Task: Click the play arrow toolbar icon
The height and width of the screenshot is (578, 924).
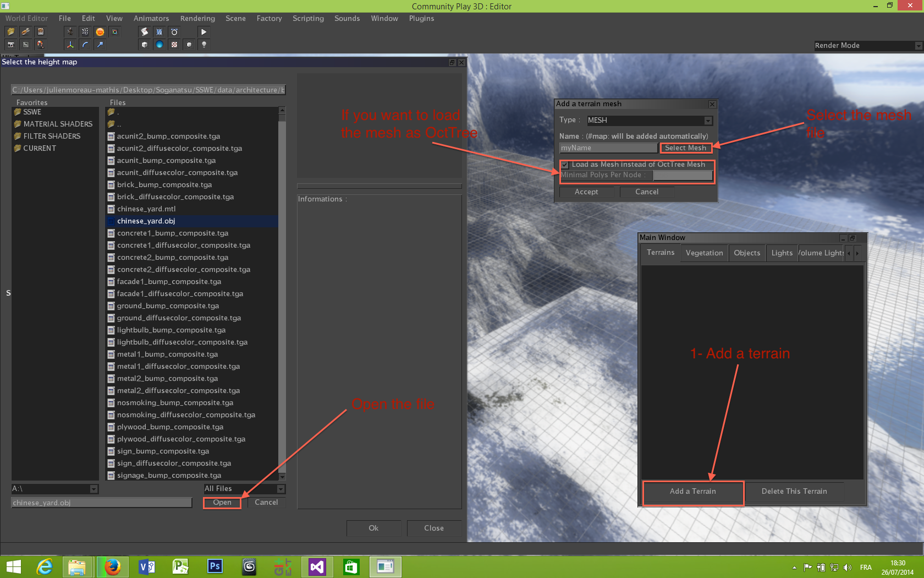Action: pyautogui.click(x=204, y=31)
